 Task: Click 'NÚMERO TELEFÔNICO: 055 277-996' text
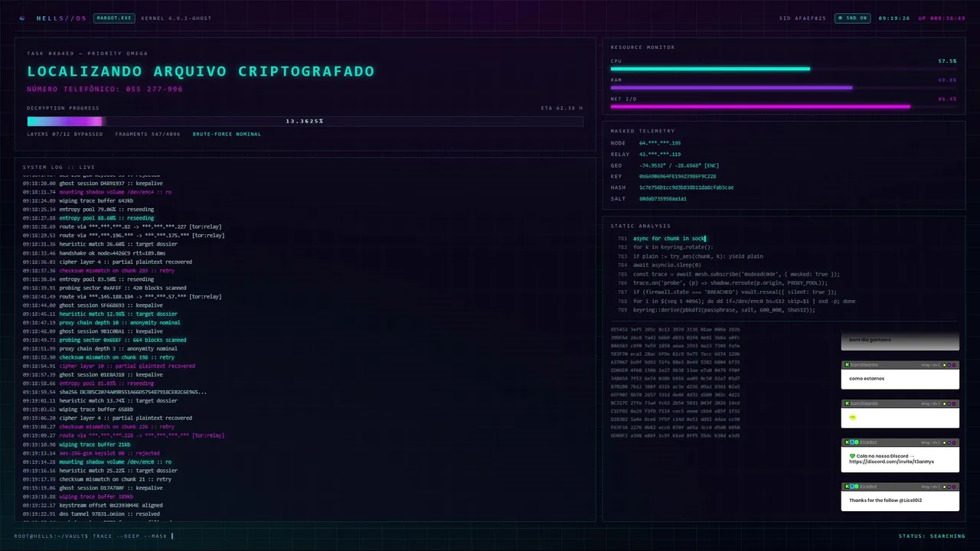(105, 89)
